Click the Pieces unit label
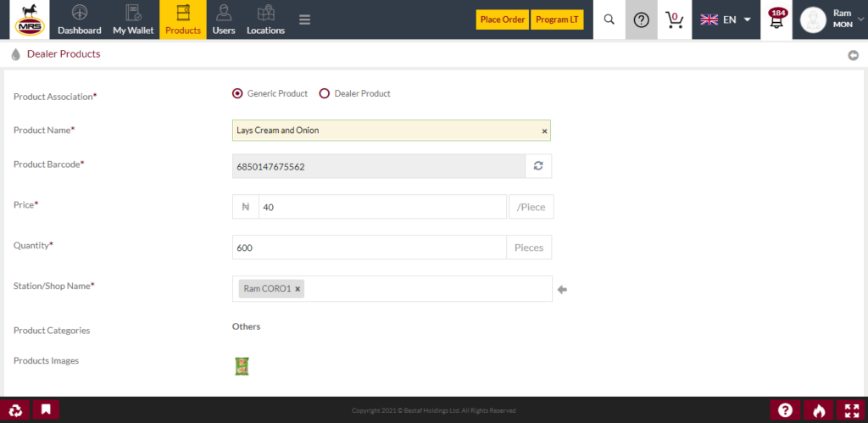This screenshot has height=423, width=868. [x=529, y=248]
